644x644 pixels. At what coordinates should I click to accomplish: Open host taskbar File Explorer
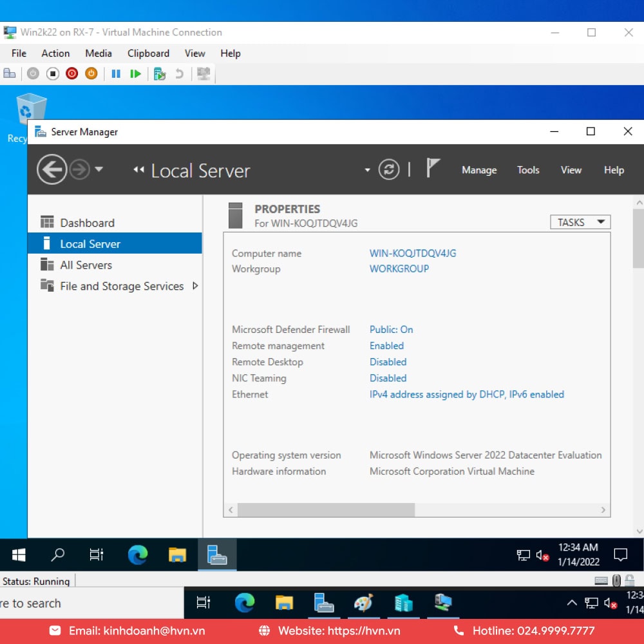[x=284, y=603]
